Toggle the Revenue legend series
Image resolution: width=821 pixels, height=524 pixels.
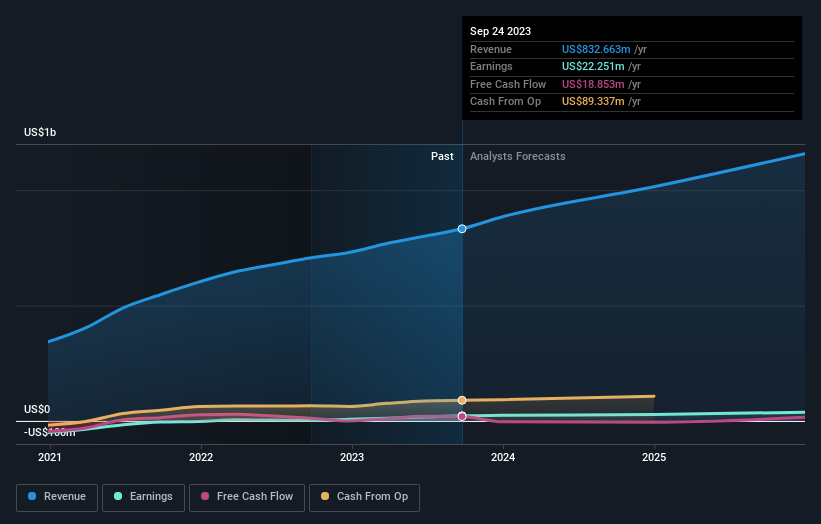pyautogui.click(x=57, y=497)
